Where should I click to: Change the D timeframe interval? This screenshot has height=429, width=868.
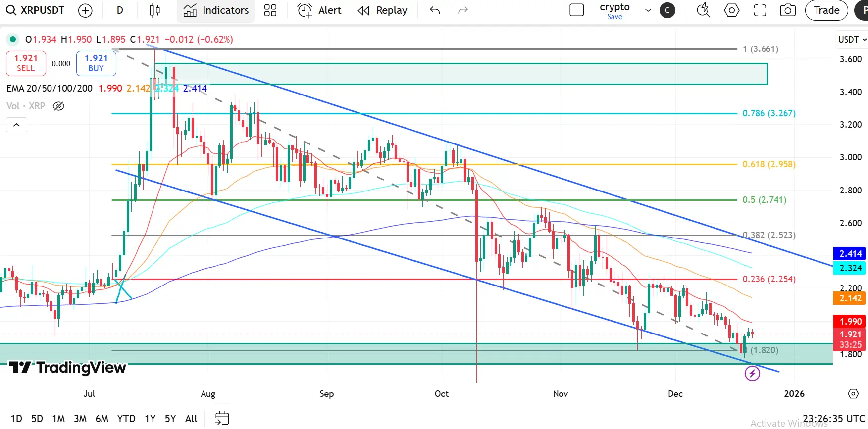[120, 10]
